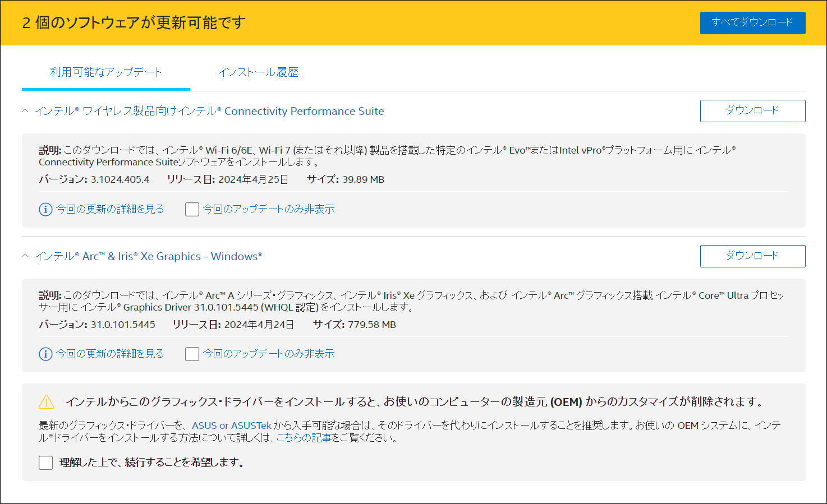Click the Arc & Iris Xe Graphics - Windows* title
Viewport: 827px width, 504px height.
(x=148, y=256)
